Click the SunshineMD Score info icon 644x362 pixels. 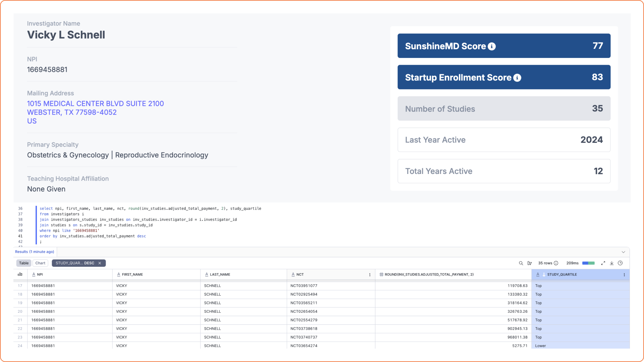click(492, 46)
